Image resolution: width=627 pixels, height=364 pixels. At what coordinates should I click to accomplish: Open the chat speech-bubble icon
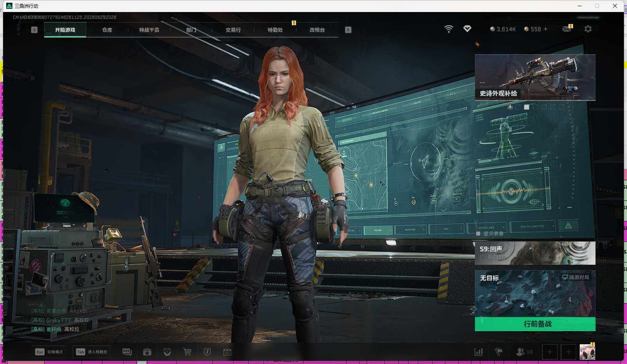click(x=127, y=352)
